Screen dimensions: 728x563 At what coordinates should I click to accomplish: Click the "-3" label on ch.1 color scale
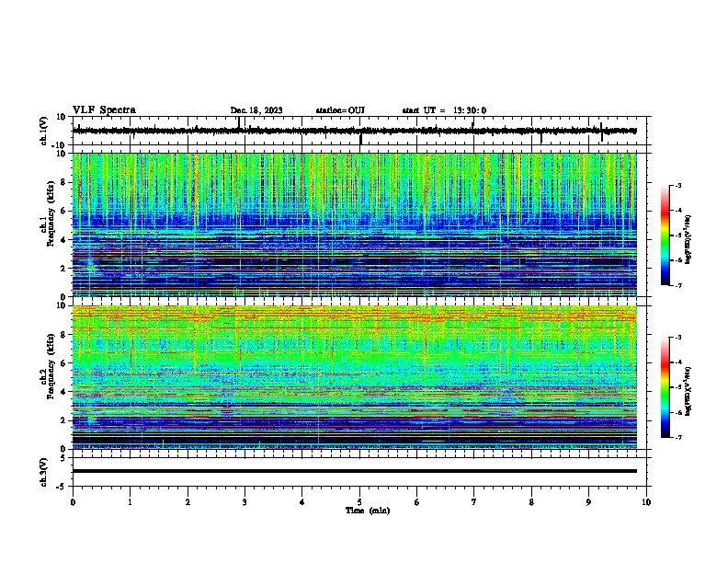click(x=677, y=186)
